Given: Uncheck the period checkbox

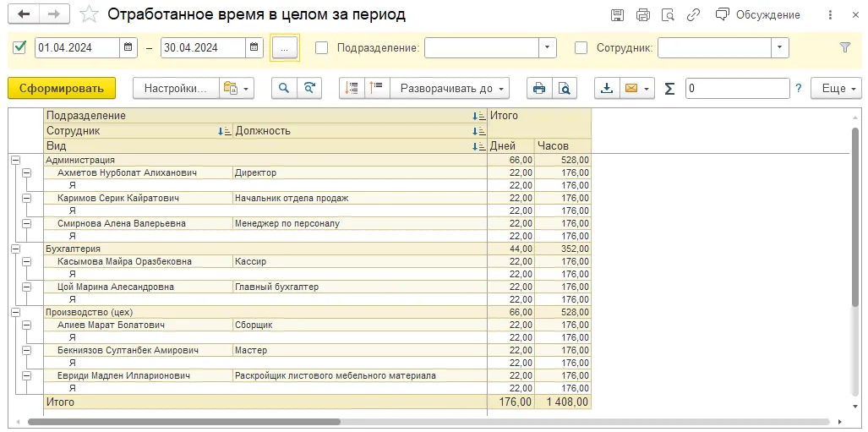Looking at the screenshot, I should click(20, 47).
